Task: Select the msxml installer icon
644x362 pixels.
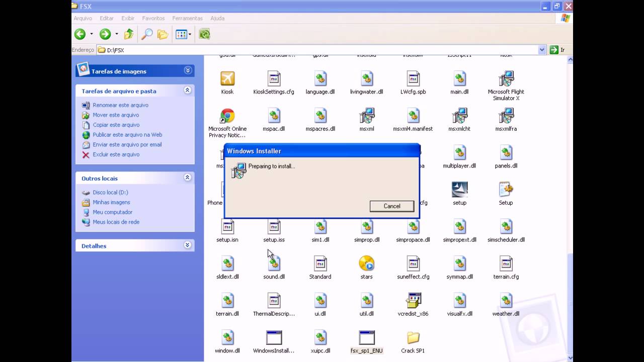Action: pyautogui.click(x=367, y=116)
